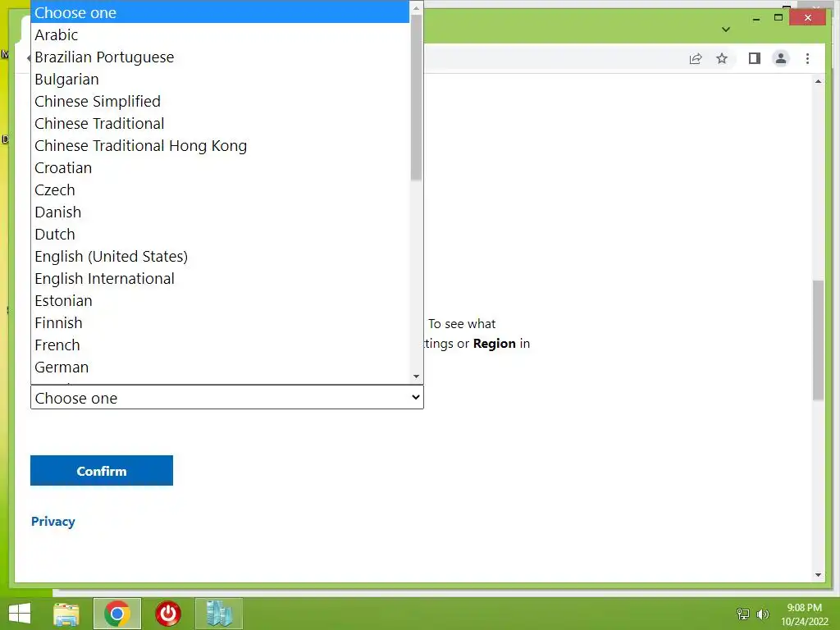Choose English (United States)
The height and width of the screenshot is (630, 840).
point(220,256)
